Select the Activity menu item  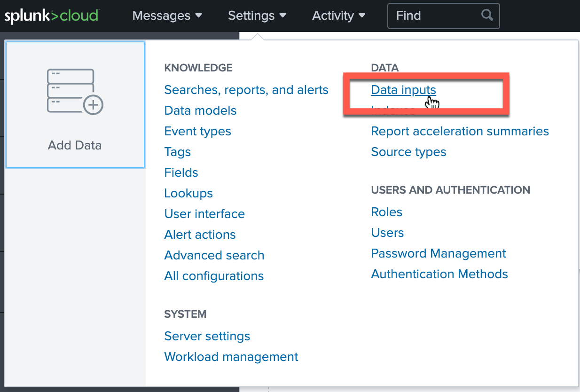coord(338,16)
